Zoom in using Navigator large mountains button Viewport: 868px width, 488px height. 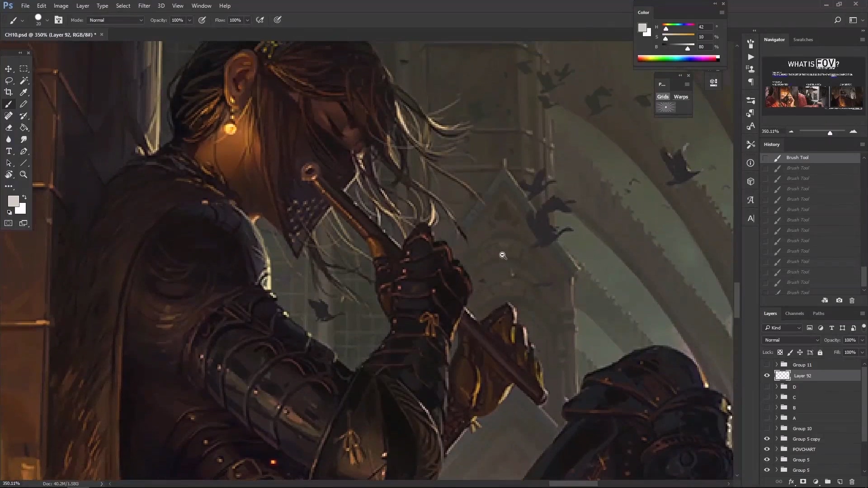coord(853,131)
